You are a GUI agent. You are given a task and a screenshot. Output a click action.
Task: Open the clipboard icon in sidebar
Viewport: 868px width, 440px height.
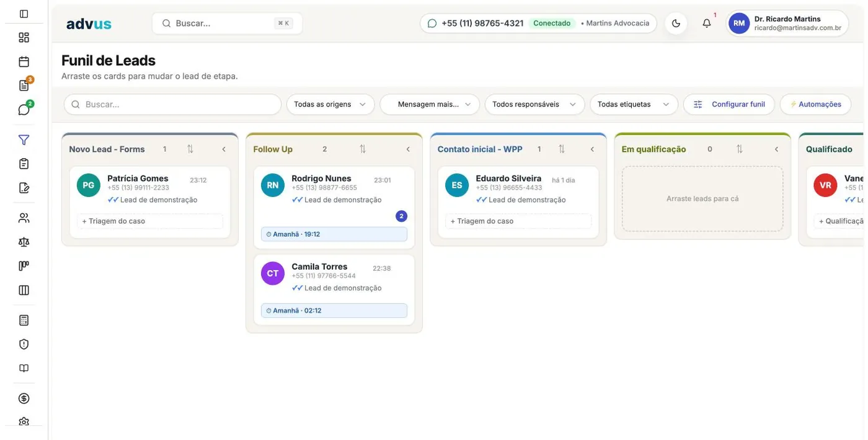point(24,164)
